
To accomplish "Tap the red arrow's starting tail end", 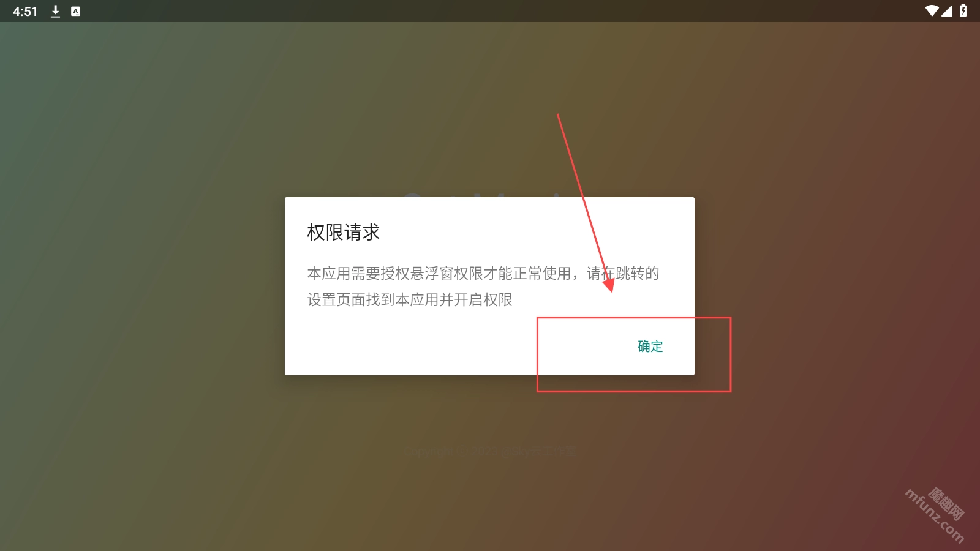I will [558, 115].
